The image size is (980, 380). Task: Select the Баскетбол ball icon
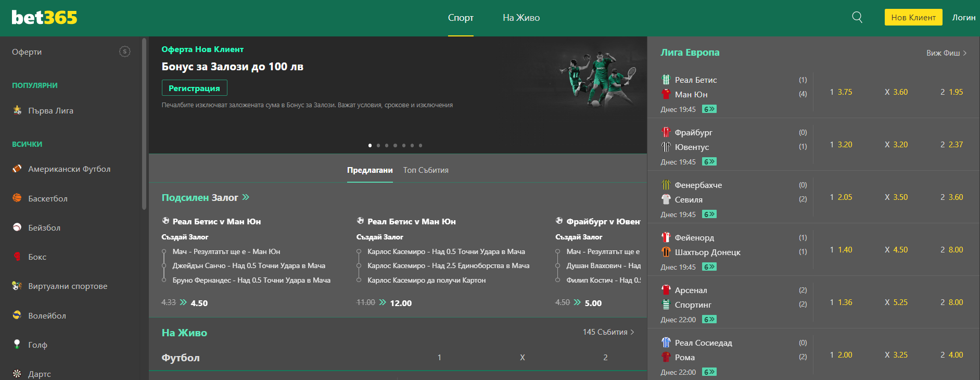coord(17,198)
